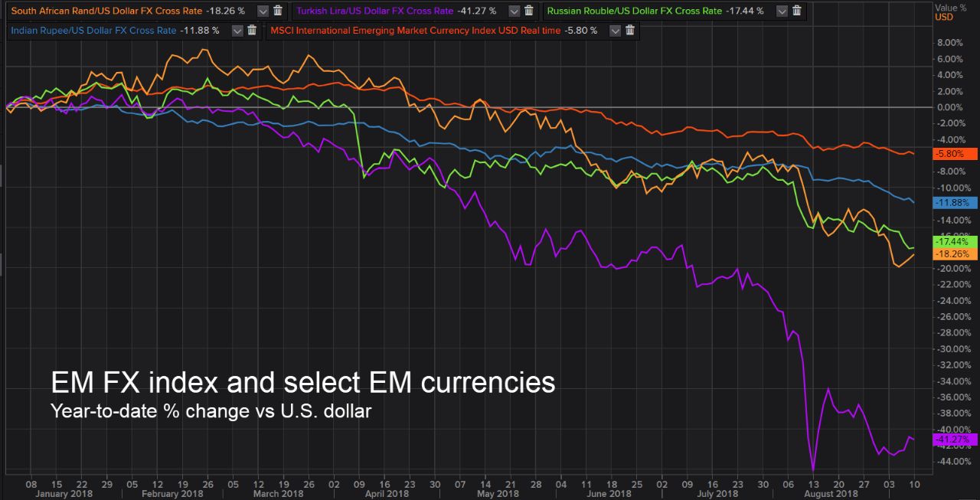Click the -18.26 % readout in Rand legend

tap(225, 11)
